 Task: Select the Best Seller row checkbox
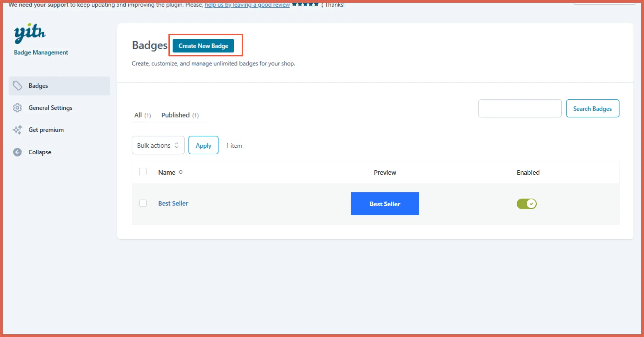[143, 203]
